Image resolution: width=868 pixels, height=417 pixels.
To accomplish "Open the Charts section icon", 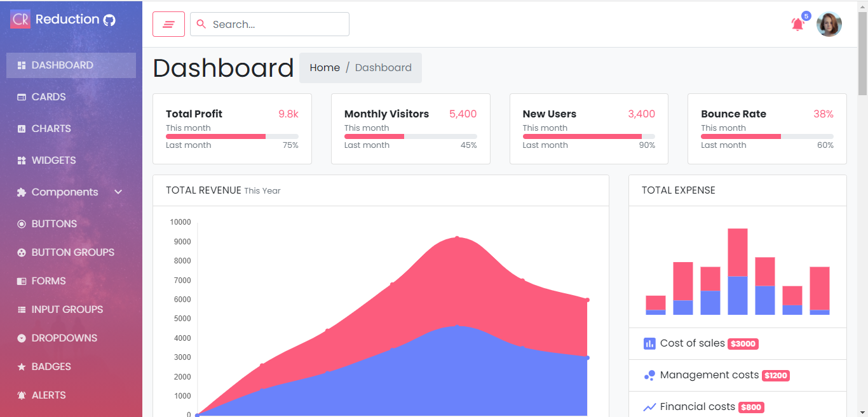I will point(21,128).
